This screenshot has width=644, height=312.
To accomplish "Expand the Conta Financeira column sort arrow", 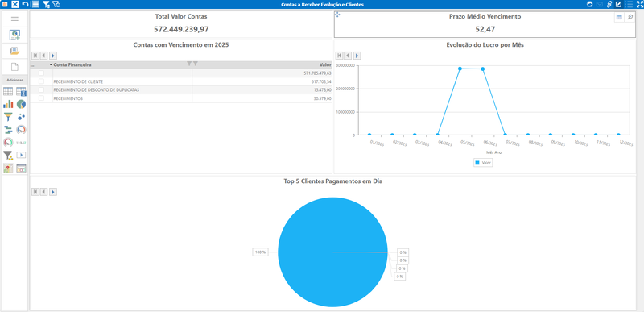I will click(51, 65).
